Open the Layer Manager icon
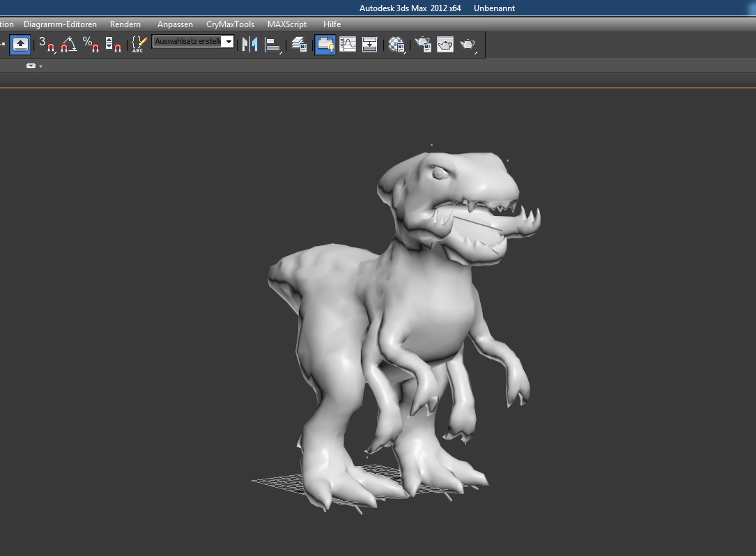This screenshot has height=556, width=756. click(x=299, y=45)
